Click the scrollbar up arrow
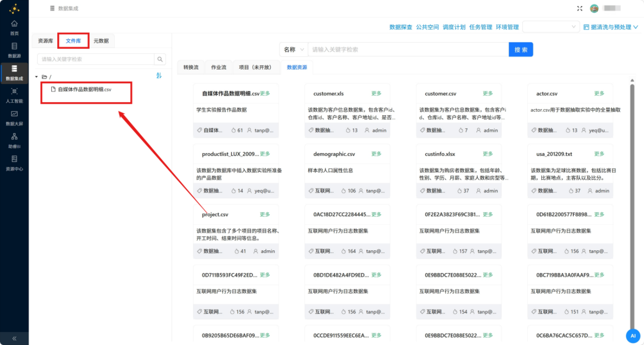The height and width of the screenshot is (345, 644). pyautogui.click(x=632, y=80)
